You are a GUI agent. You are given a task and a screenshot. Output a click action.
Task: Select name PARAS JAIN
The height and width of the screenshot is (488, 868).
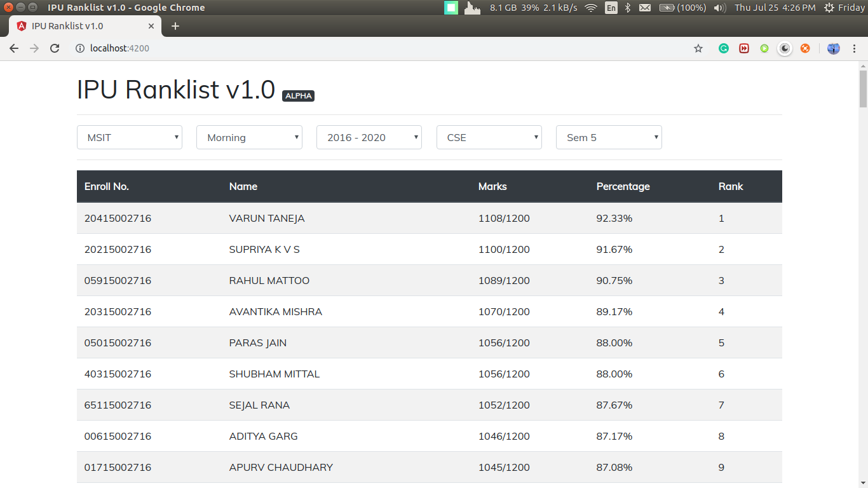[x=258, y=342]
